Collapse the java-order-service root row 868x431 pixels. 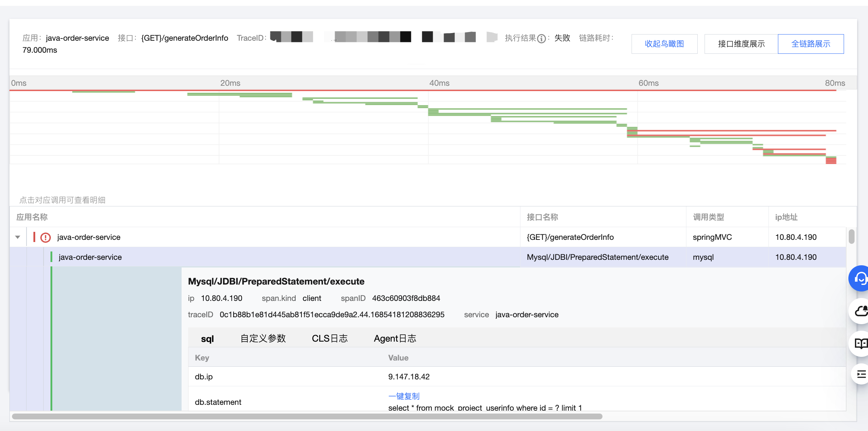tap(17, 237)
